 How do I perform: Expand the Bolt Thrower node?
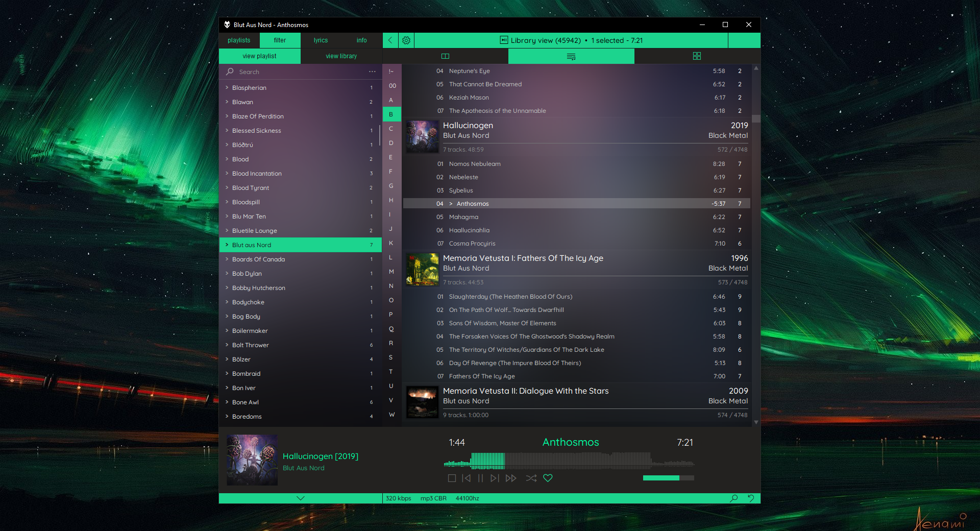pyautogui.click(x=227, y=345)
